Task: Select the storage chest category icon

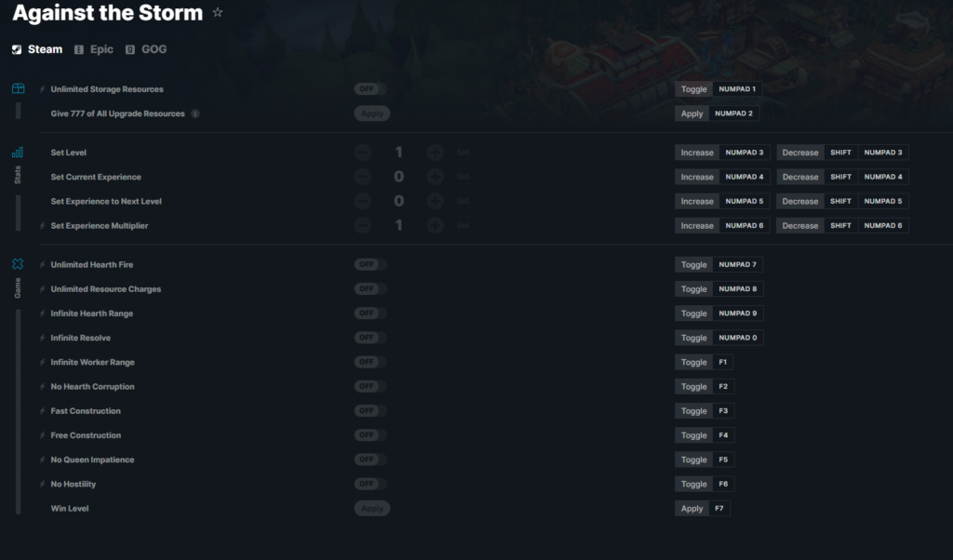Action: point(19,88)
